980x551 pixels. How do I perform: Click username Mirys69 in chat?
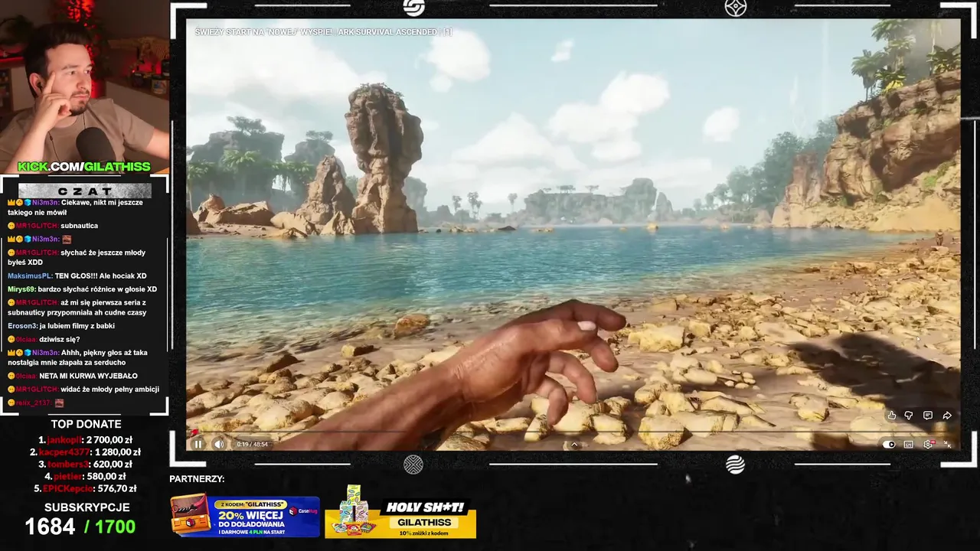click(x=21, y=289)
